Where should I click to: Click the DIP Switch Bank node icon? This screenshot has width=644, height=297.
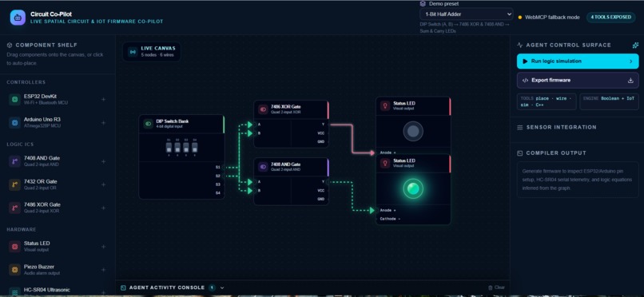point(148,124)
